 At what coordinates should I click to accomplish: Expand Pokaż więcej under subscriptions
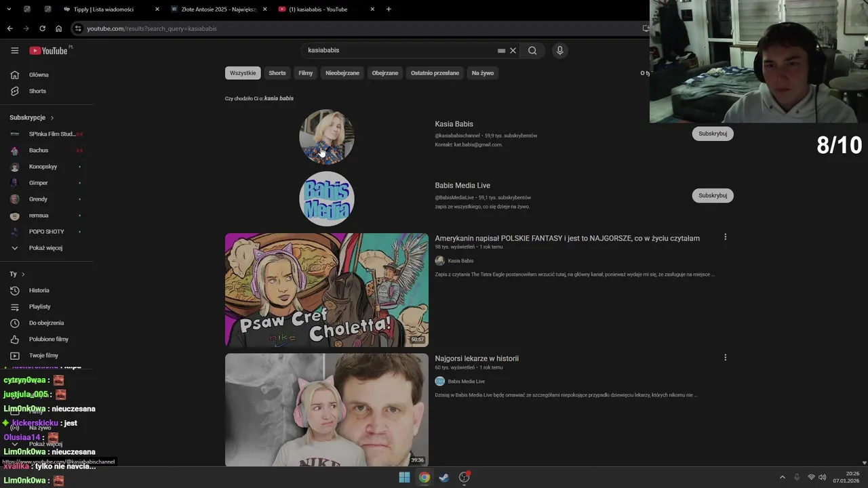tap(47, 248)
